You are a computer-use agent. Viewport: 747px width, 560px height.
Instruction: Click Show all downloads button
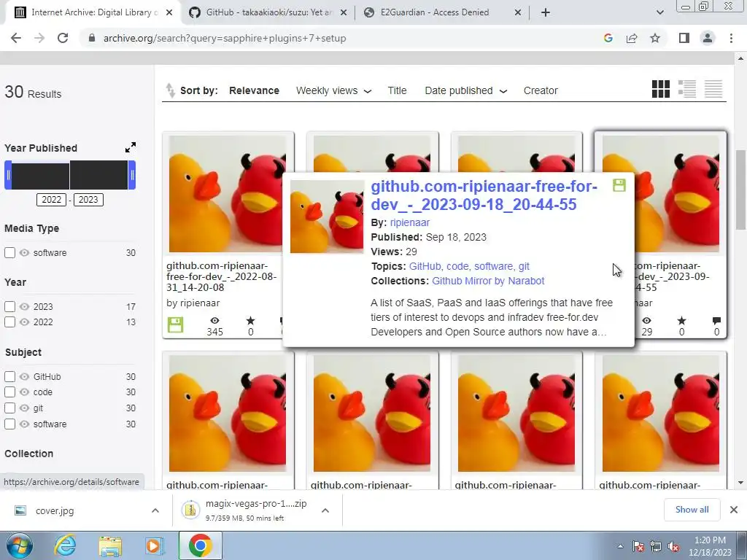coord(692,510)
